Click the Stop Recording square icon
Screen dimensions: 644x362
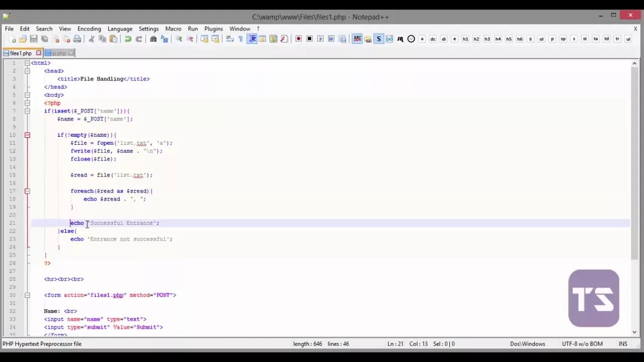pos(309,39)
